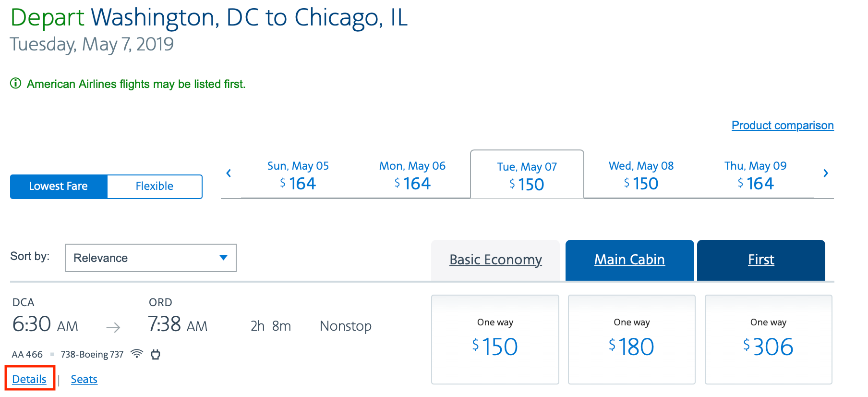Screen dimensions: 868x397
Task: Open the Sort by Relevance dropdown
Action: coord(151,258)
